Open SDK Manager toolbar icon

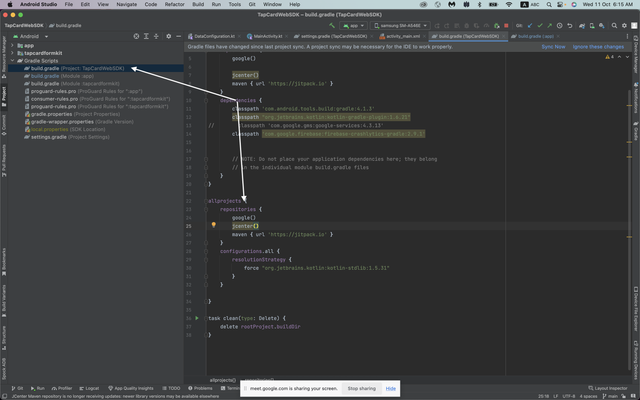602,25
